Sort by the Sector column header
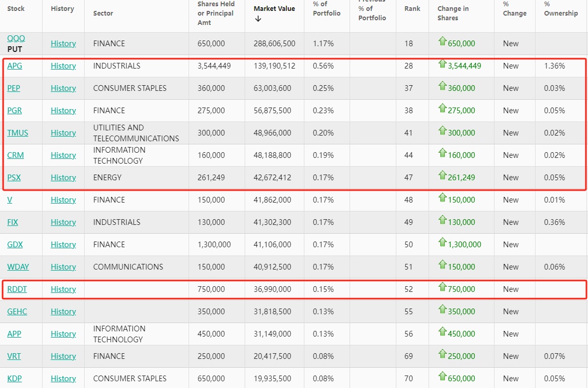 (x=103, y=13)
